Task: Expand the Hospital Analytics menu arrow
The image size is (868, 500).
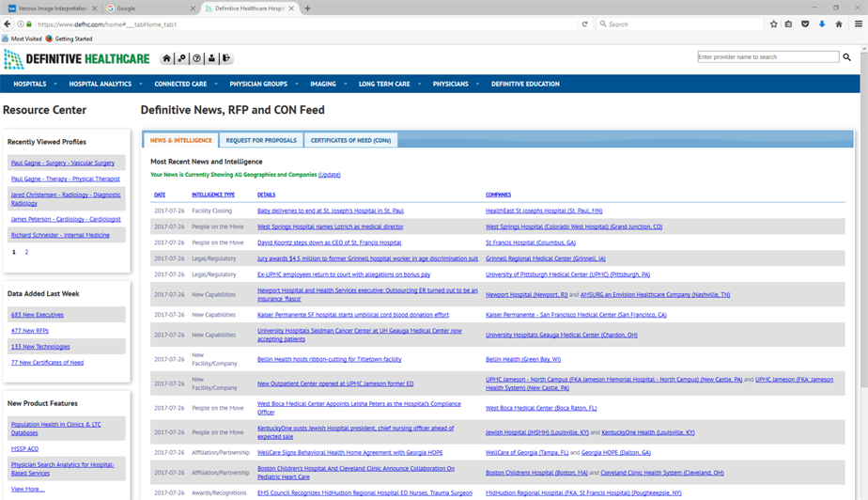Action: [141, 85]
